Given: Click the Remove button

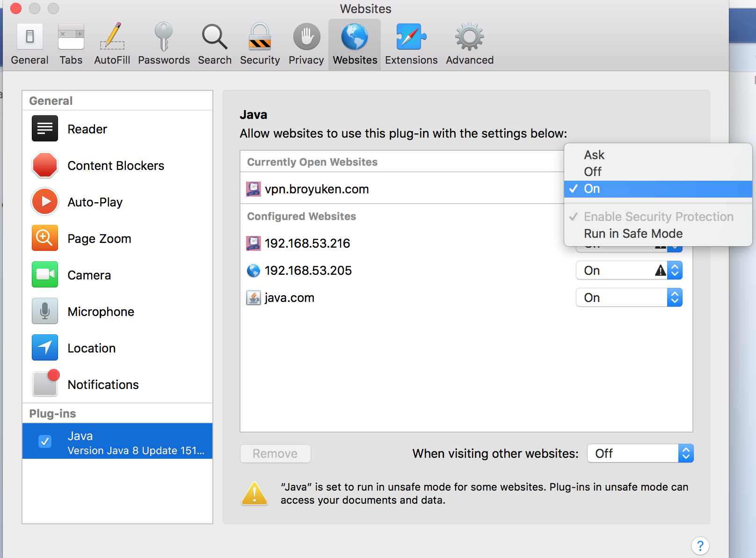Looking at the screenshot, I should (275, 454).
